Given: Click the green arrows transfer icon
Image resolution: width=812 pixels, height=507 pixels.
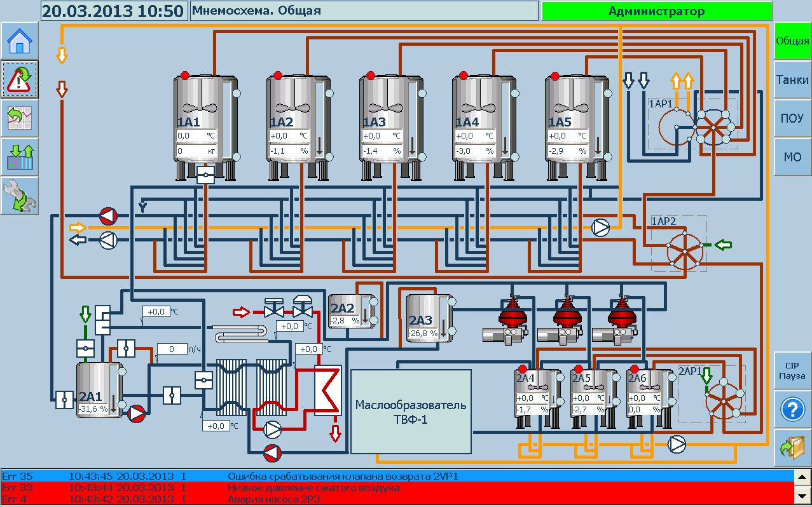Looking at the screenshot, I should point(19,157).
